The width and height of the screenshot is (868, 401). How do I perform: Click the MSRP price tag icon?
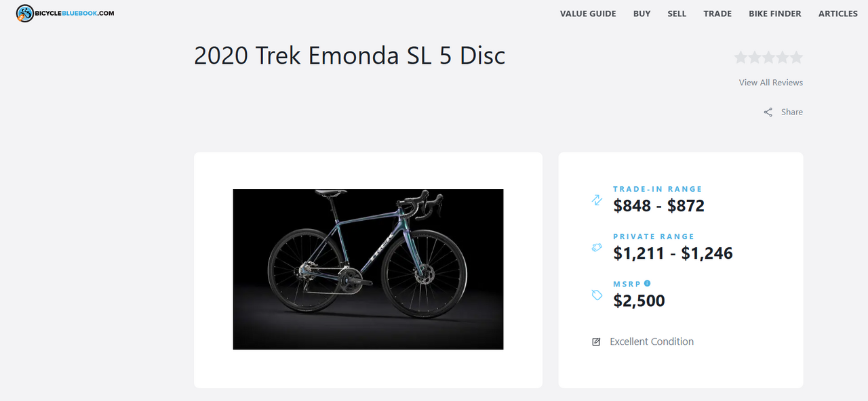coord(597,295)
